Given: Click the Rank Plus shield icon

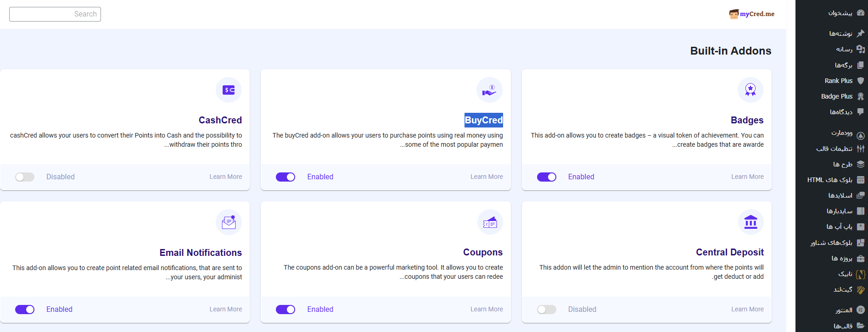Looking at the screenshot, I should pos(861,81).
